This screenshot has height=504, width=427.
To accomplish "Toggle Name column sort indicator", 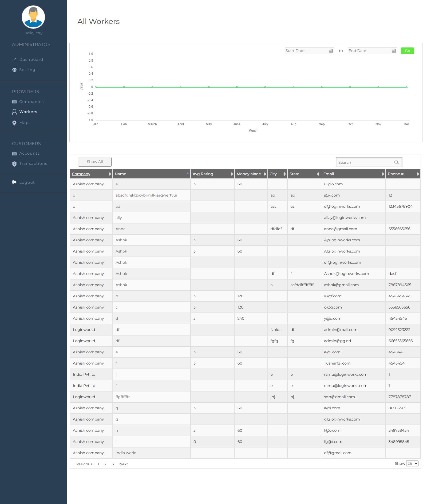I will coord(188,173).
